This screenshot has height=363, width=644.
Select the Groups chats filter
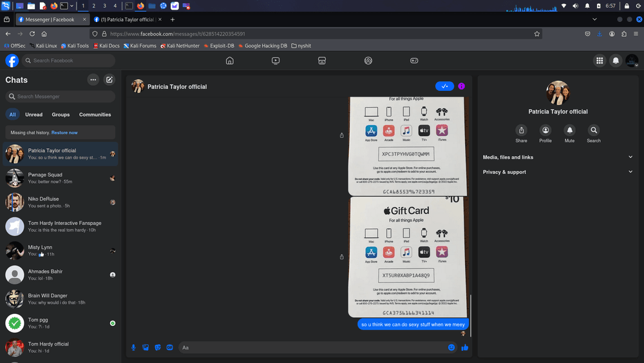coord(61,115)
